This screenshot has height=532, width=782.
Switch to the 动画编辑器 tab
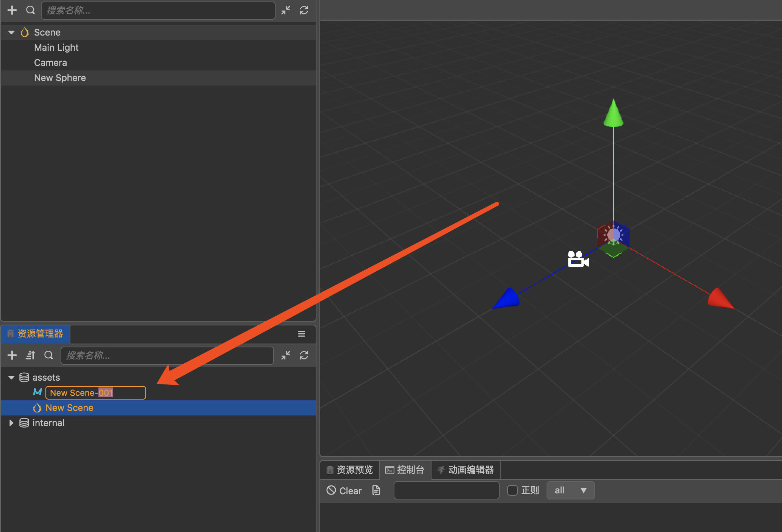tap(466, 470)
